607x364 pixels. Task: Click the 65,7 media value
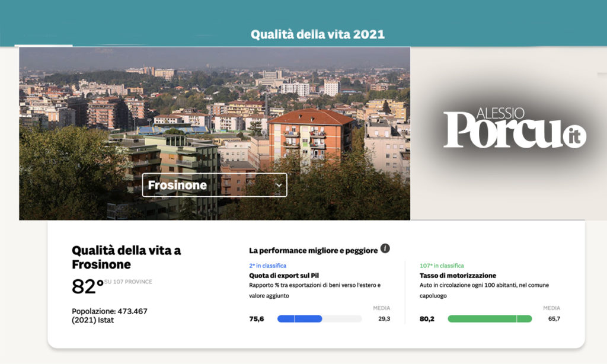coord(554,319)
